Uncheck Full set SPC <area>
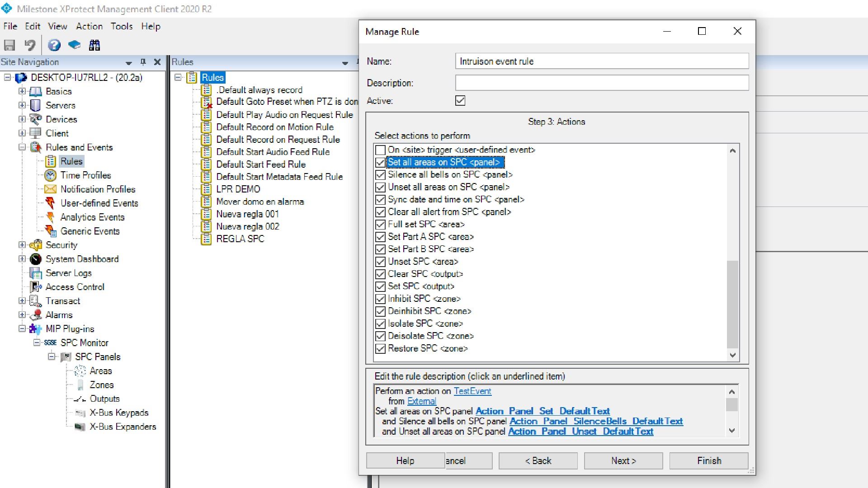 (381, 225)
